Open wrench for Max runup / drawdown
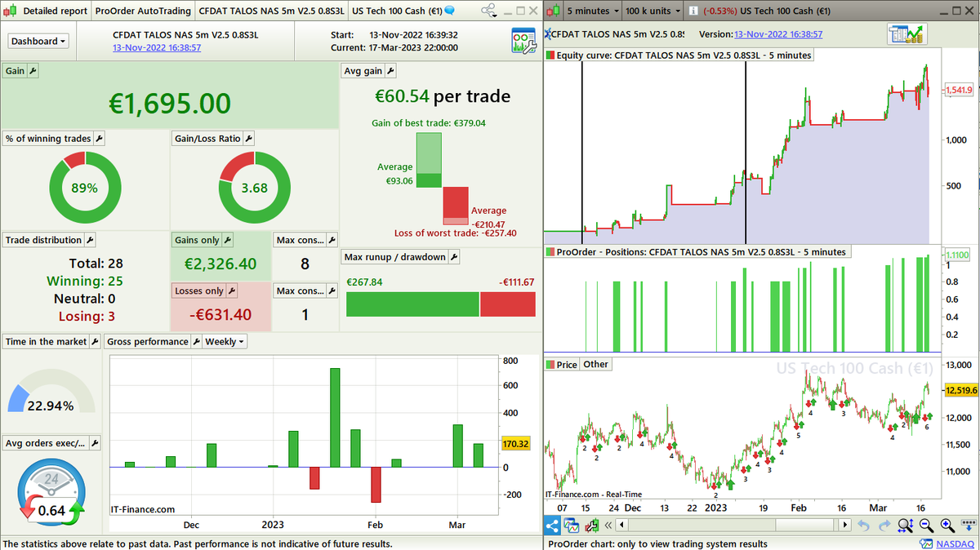This screenshot has width=980, height=550. coord(454,257)
